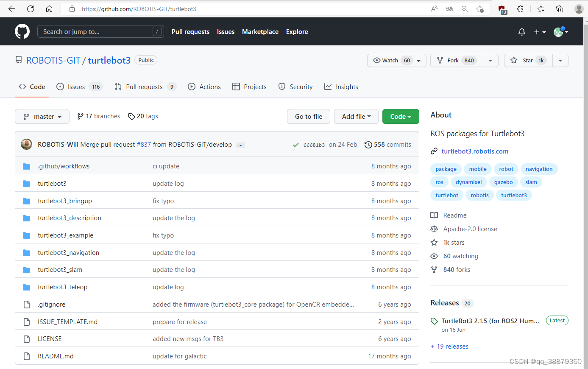View the 558 commits history
588x369 pixels.
[x=388, y=145]
